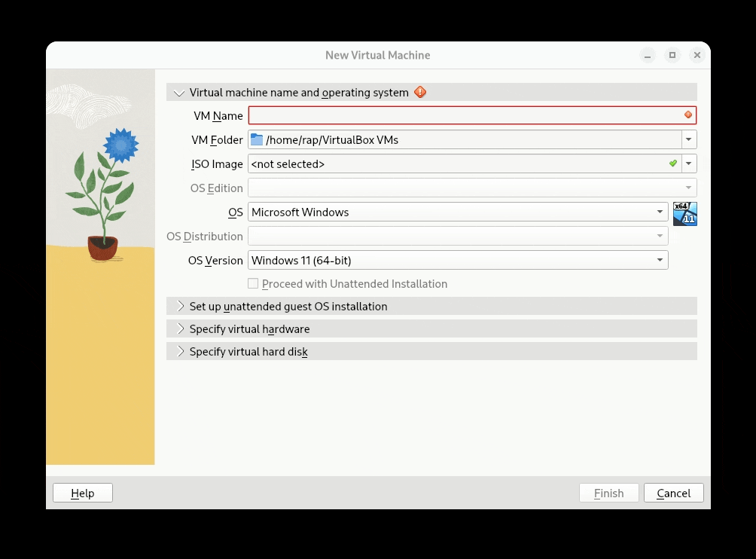Viewport: 756px width, 559px height.
Task: Maximize the New Virtual Machine window
Action: click(x=672, y=55)
